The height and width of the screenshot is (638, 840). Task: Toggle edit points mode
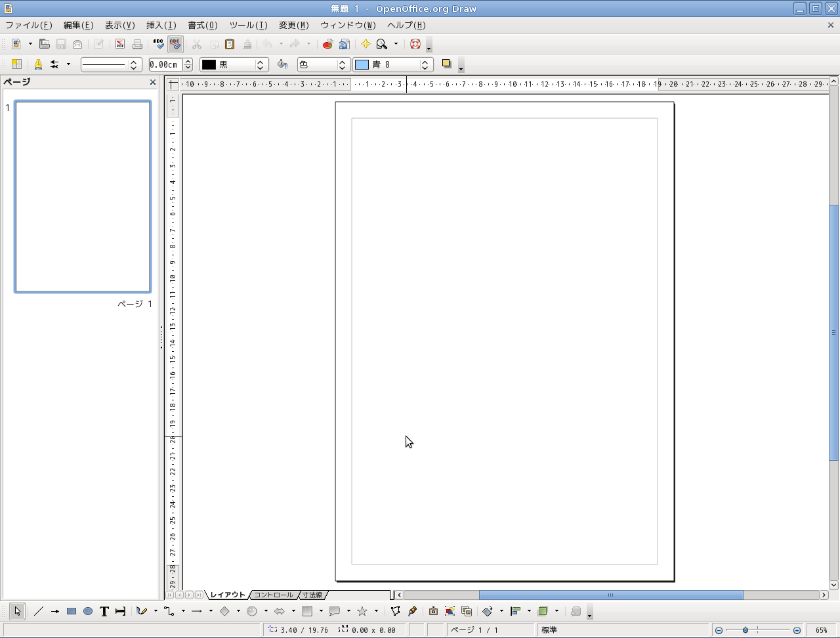coord(395,611)
